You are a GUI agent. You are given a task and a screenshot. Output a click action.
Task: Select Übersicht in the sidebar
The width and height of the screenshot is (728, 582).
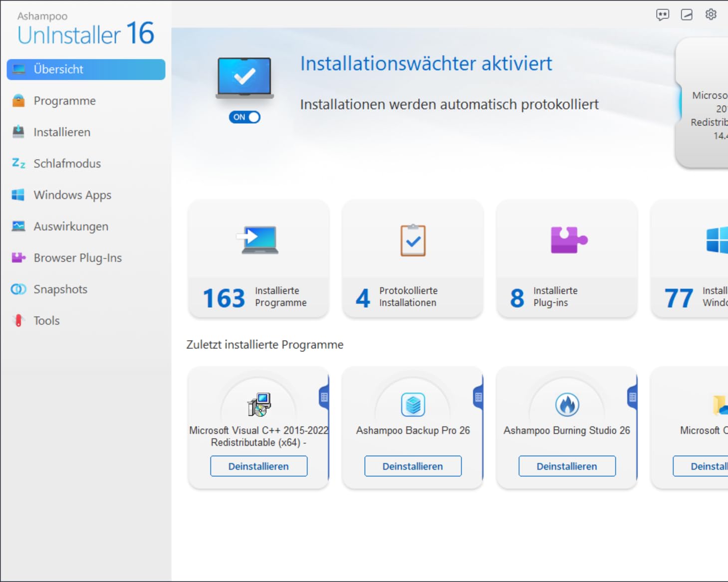point(86,69)
